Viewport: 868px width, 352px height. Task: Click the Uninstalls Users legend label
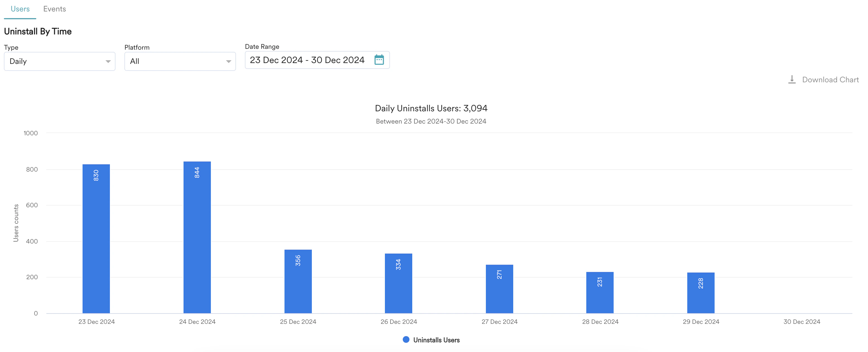click(x=436, y=340)
